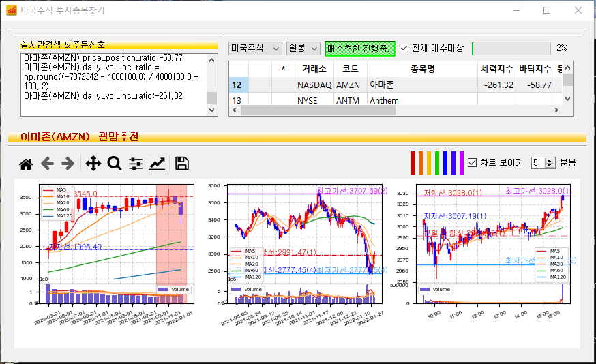
Task: Click the -58.77 cell
Action: point(535,85)
